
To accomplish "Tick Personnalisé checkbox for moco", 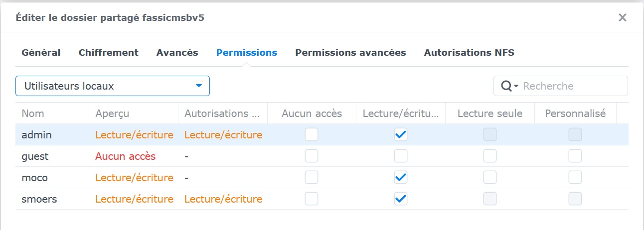I will tap(575, 178).
